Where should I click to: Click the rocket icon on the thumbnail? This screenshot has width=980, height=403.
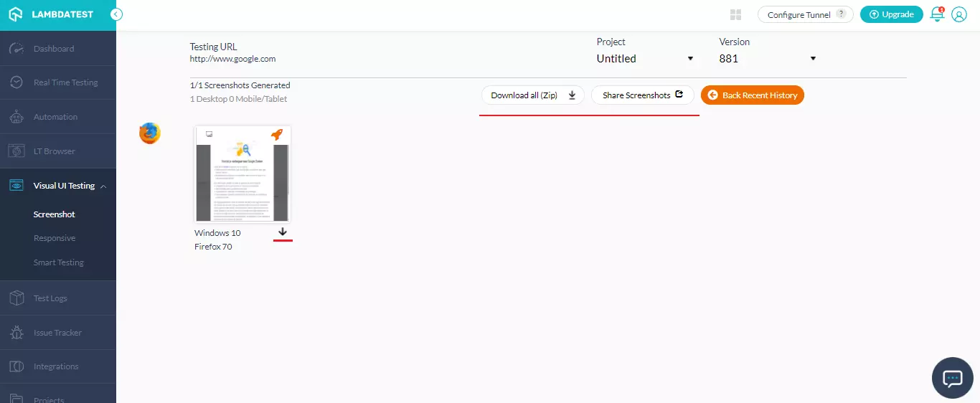pyautogui.click(x=277, y=135)
